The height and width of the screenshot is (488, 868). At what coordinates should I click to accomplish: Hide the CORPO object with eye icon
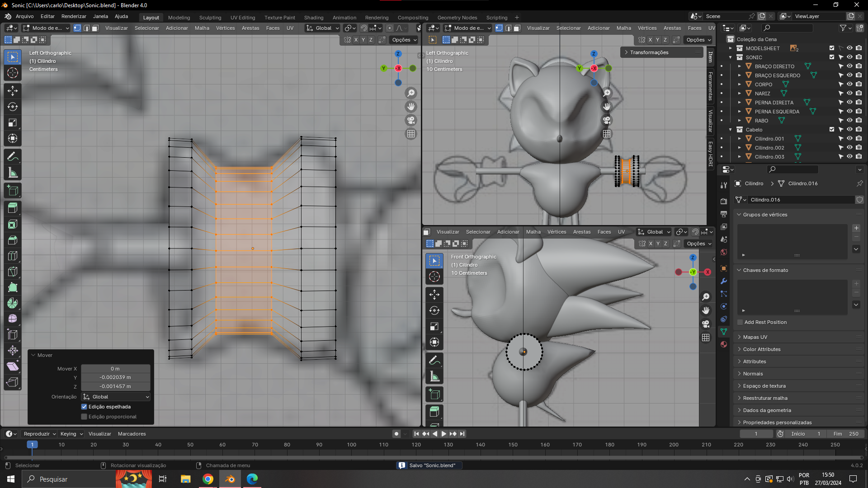tap(849, 84)
